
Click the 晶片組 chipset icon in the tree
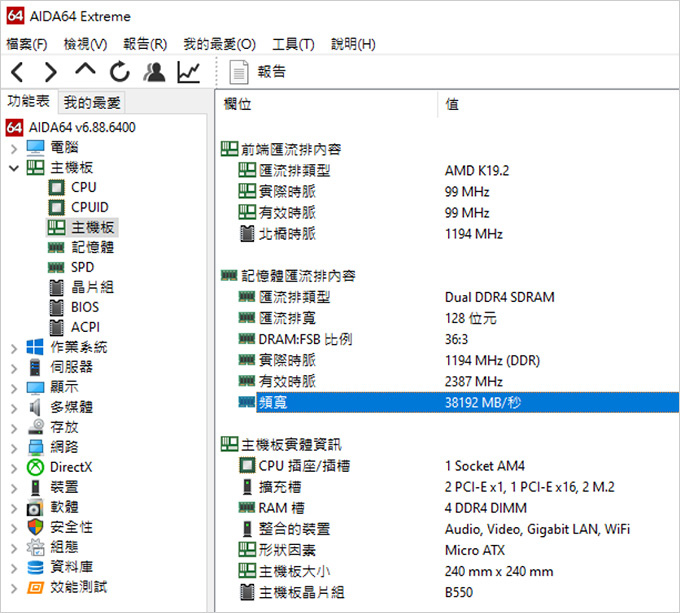(x=56, y=287)
